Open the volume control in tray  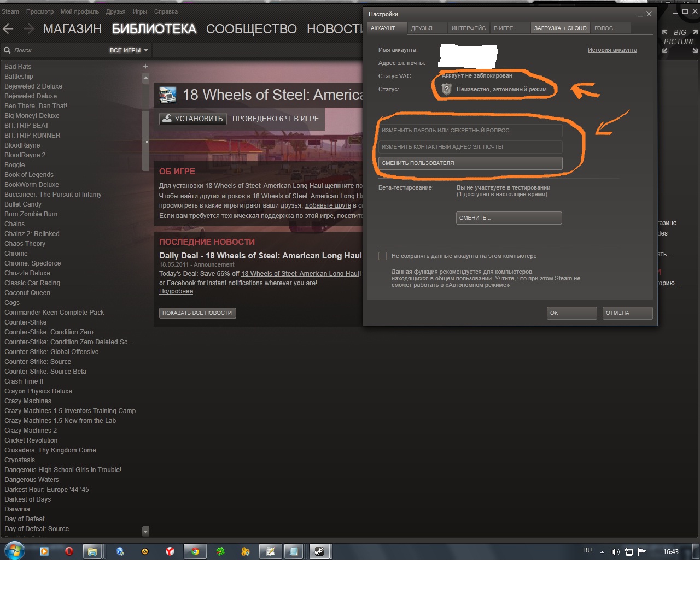(x=615, y=552)
